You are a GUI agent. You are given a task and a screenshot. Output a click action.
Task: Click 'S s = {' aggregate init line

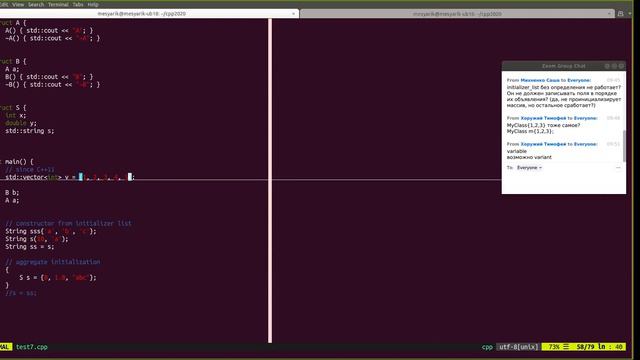click(58, 278)
